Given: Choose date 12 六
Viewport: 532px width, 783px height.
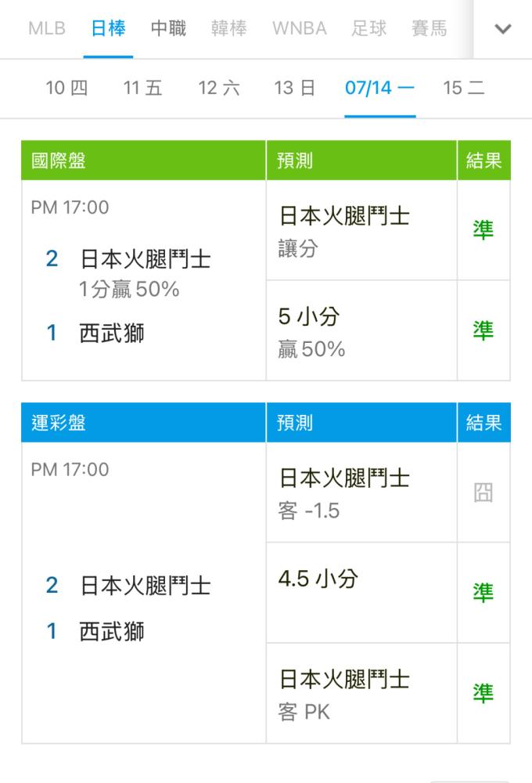Looking at the screenshot, I should tap(219, 88).
